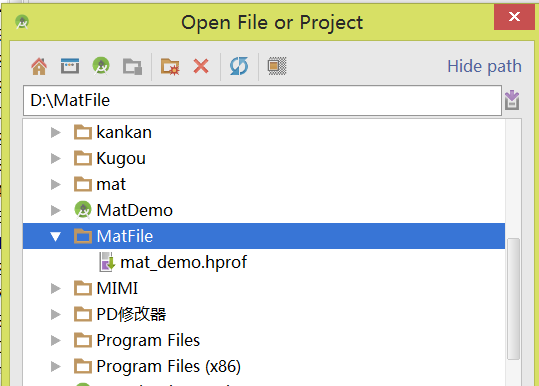Navigate to the project directory Android icon
The width and height of the screenshot is (539, 386).
tap(101, 66)
